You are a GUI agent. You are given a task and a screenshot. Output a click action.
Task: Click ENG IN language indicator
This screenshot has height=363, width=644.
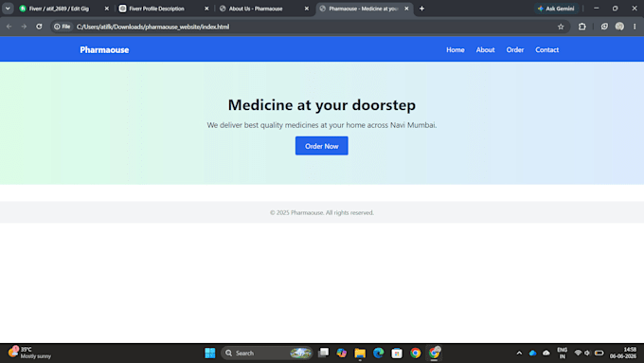[562, 353]
